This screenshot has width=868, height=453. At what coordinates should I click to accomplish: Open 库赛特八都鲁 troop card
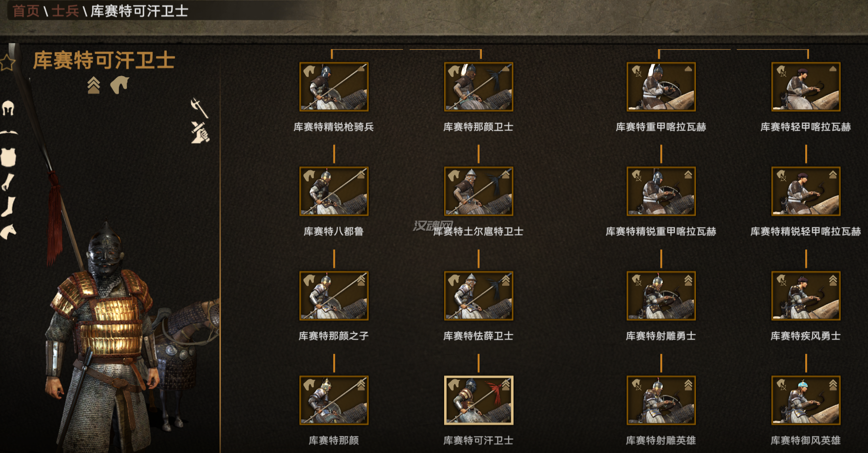tap(334, 191)
